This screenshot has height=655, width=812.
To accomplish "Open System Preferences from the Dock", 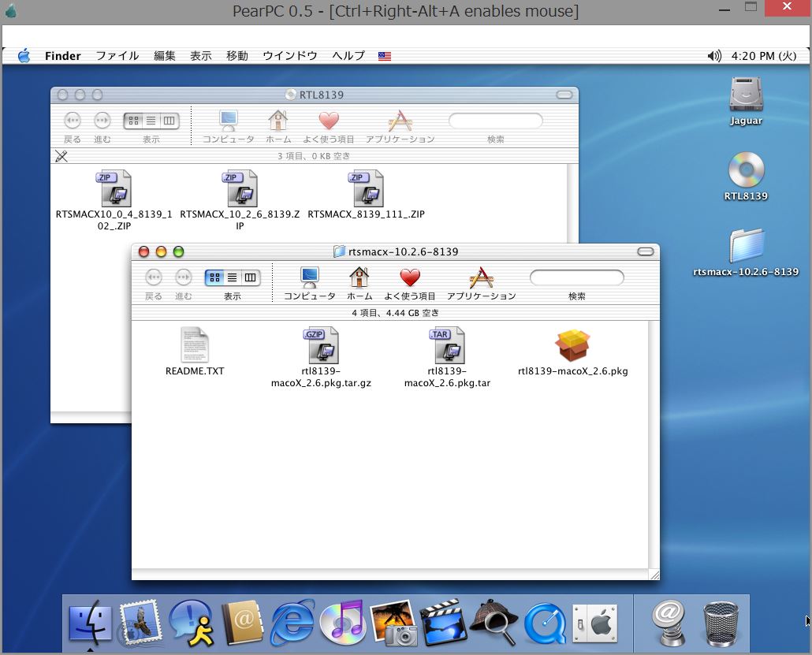I will point(595,623).
